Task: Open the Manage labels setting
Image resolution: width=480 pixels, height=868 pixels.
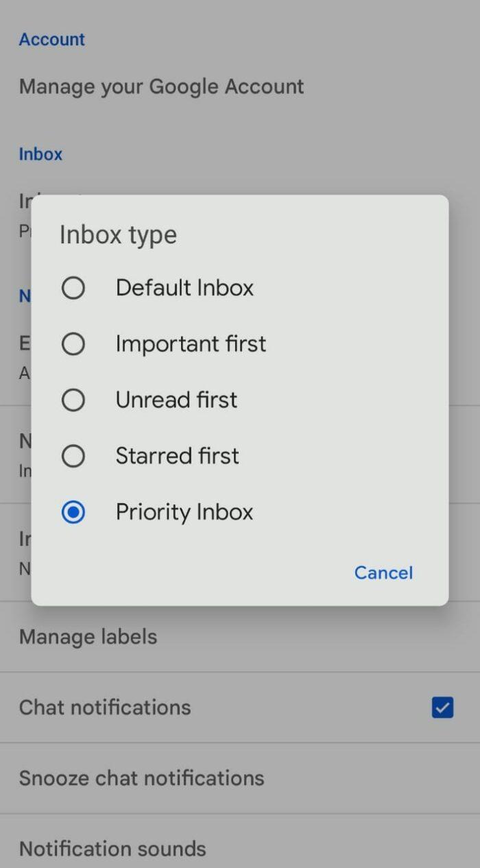Action: click(88, 637)
